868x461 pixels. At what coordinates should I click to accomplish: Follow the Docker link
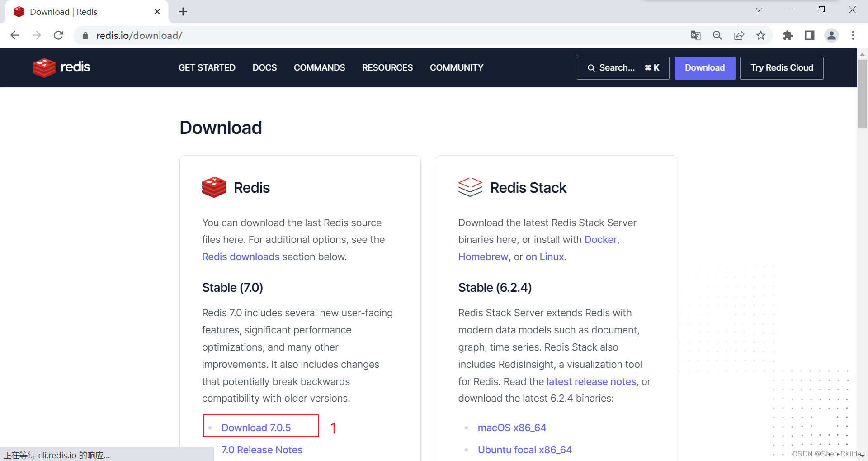[601, 239]
